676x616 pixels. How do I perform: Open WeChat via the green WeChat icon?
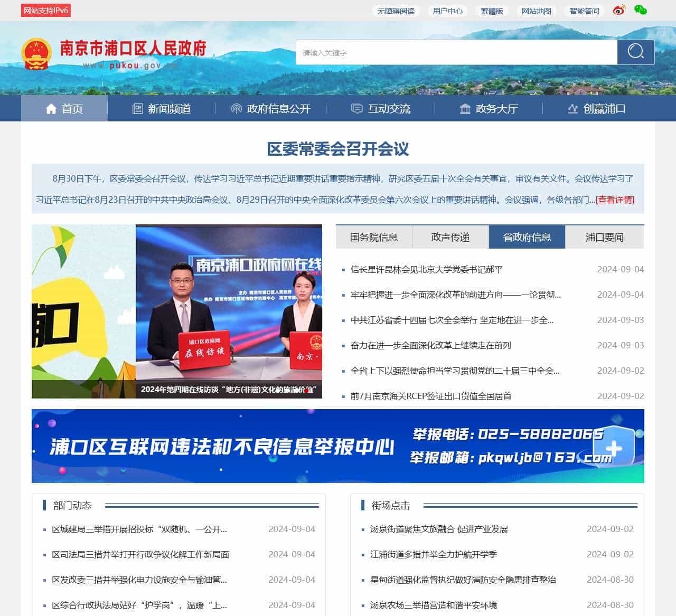(x=640, y=10)
